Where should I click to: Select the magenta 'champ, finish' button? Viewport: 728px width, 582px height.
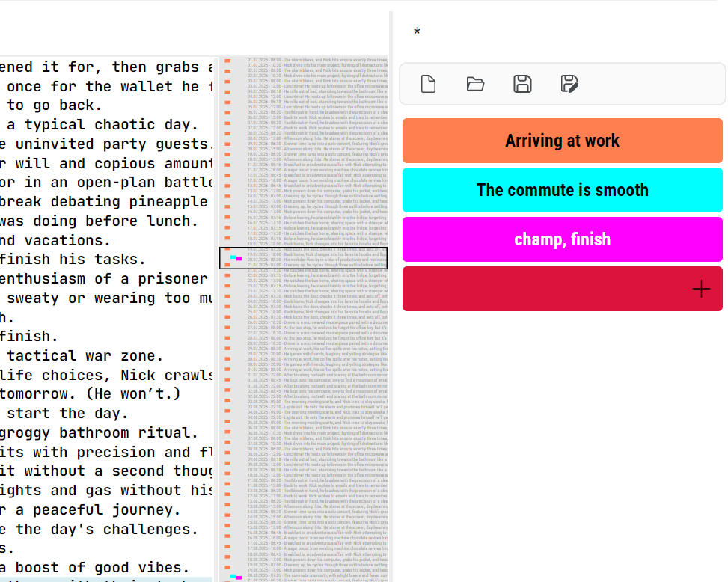[x=562, y=239]
